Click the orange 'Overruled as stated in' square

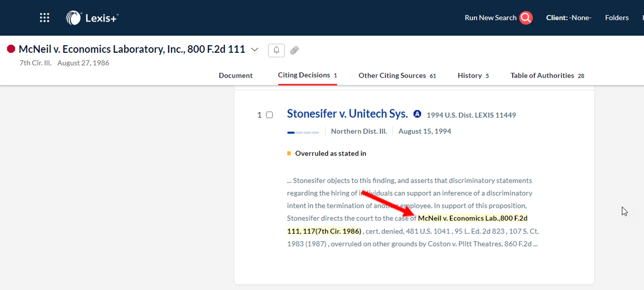289,153
